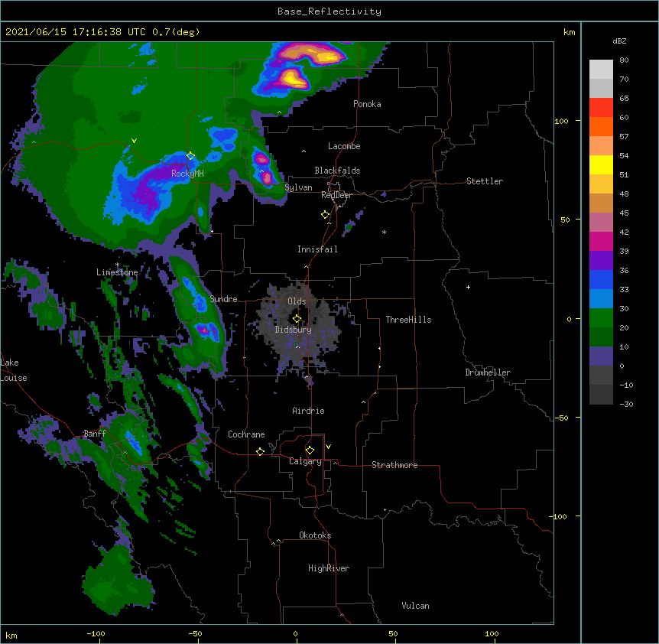Click the yellow 54 dBZ legend color

coord(601,164)
